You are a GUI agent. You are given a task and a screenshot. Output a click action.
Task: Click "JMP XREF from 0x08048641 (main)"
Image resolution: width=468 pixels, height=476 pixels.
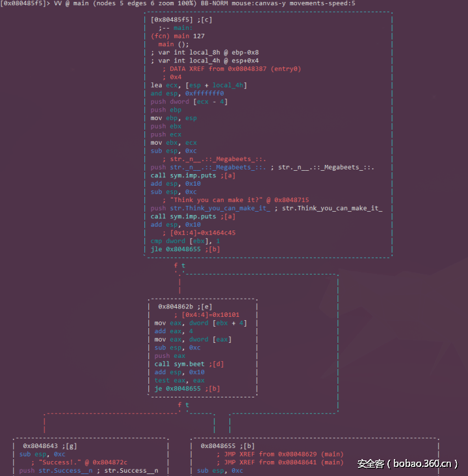pos(283,462)
